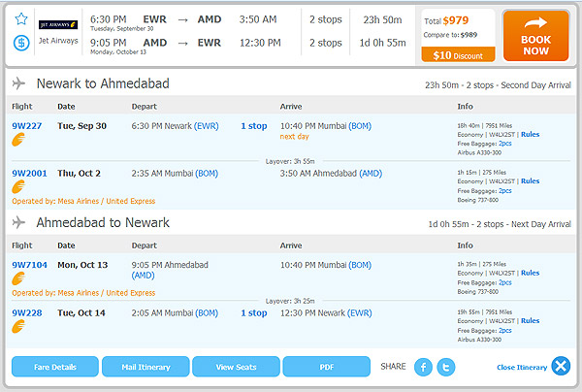
Task: Click the 'Newark to Ahmedabad' heading
Action: (103, 83)
